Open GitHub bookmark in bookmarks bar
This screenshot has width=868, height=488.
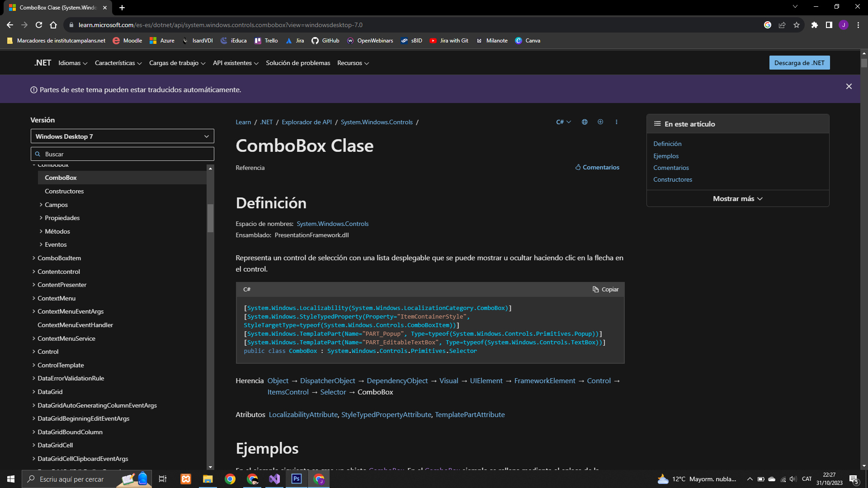(325, 41)
